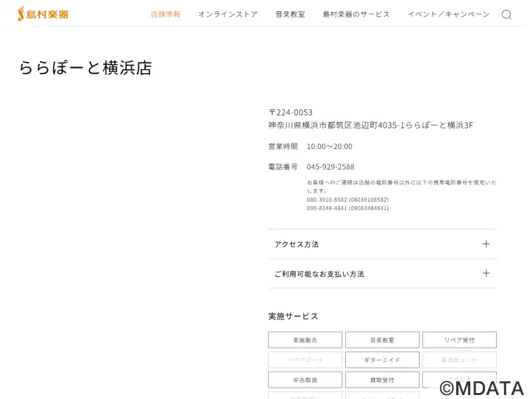Expand the ご利用可能なお支払い方法 section
Viewport: 532px width, 399px height.
(382, 273)
